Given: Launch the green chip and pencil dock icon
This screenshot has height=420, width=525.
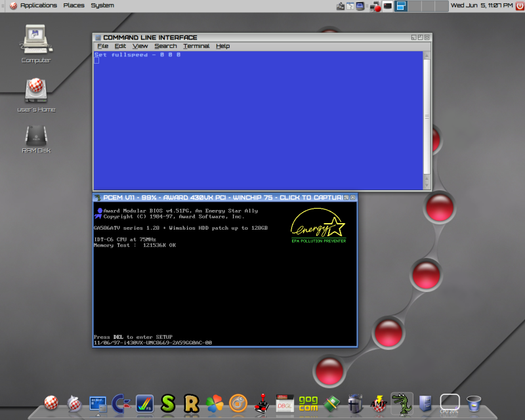Looking at the screenshot, I should point(331,404).
